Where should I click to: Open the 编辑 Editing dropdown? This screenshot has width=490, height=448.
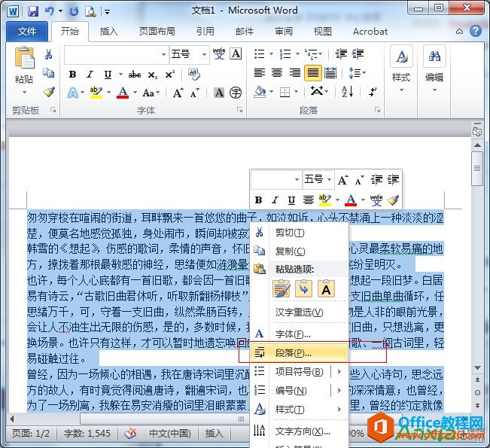(434, 69)
